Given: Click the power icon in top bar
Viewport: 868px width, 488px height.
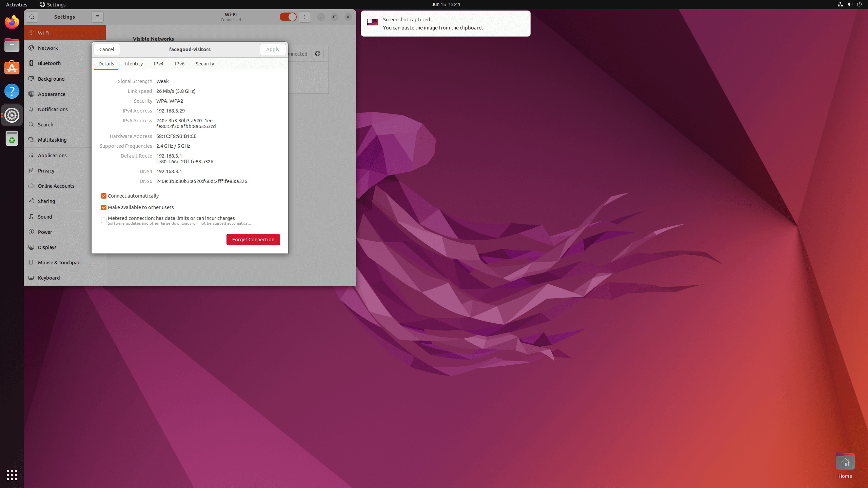Looking at the screenshot, I should (859, 4).
